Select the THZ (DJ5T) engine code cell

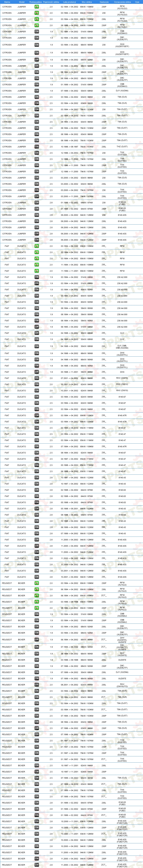tap(122, 147)
